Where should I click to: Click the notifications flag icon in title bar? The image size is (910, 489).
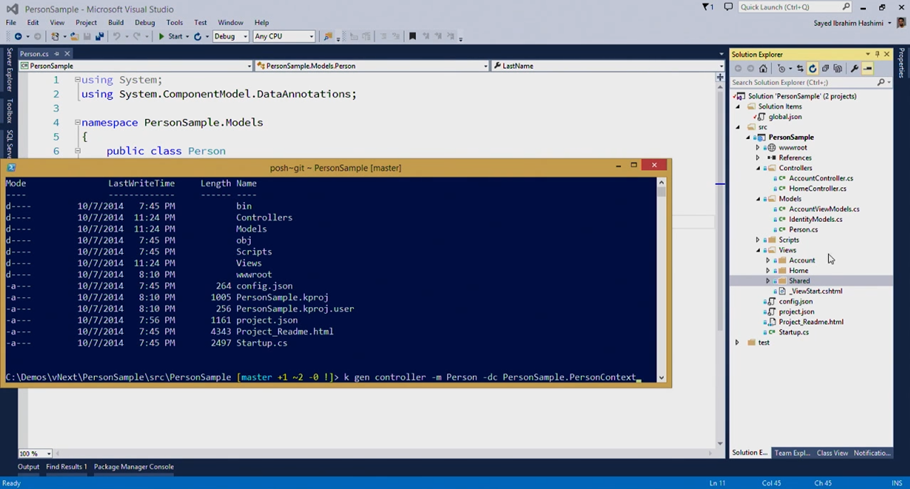click(707, 7)
